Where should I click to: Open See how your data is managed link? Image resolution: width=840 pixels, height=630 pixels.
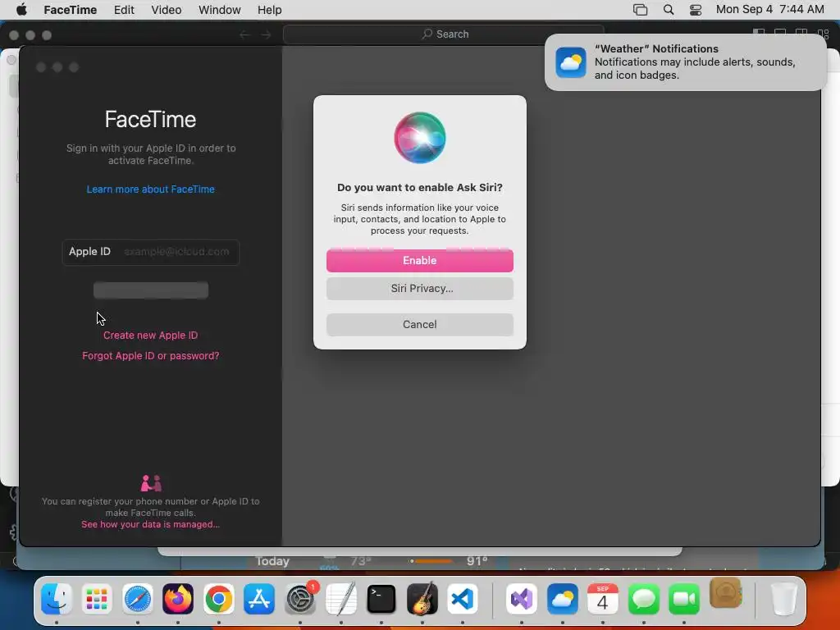click(151, 524)
